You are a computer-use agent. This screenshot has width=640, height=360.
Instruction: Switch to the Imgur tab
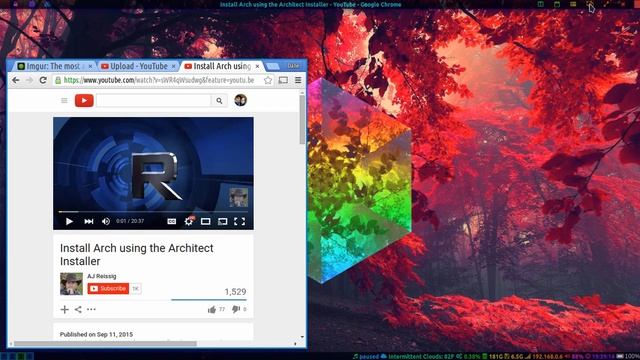click(52, 66)
